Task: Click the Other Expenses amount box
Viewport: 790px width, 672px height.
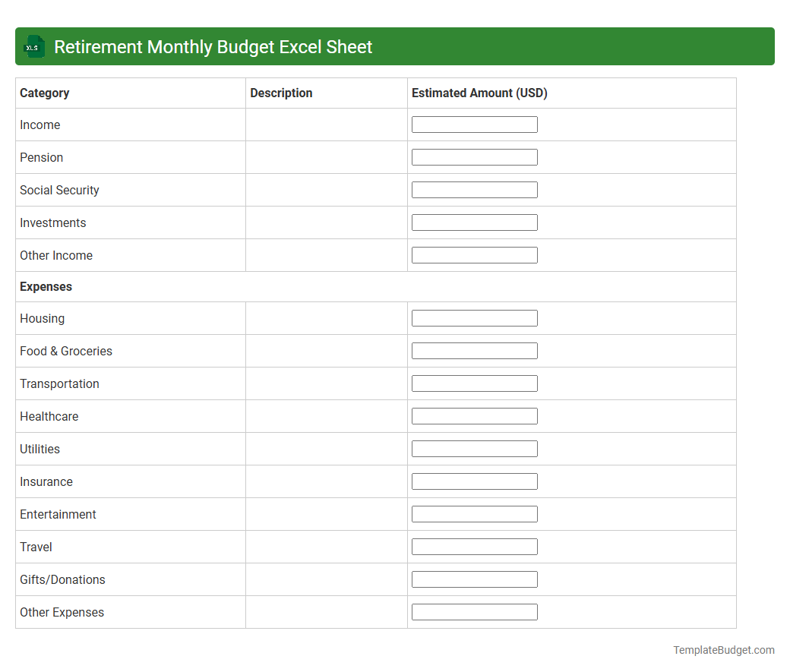Action: tap(474, 611)
